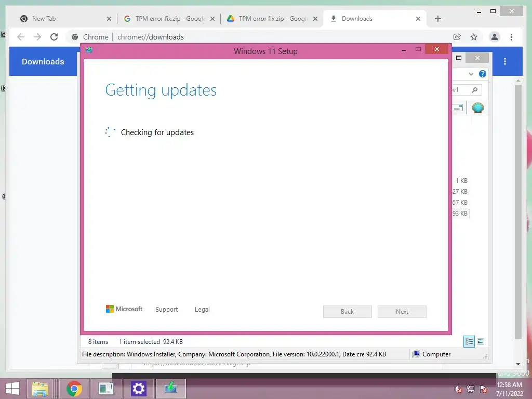Screen dimensions: 532x399
Task: Open the Legal link in Setup
Action: (x=202, y=310)
